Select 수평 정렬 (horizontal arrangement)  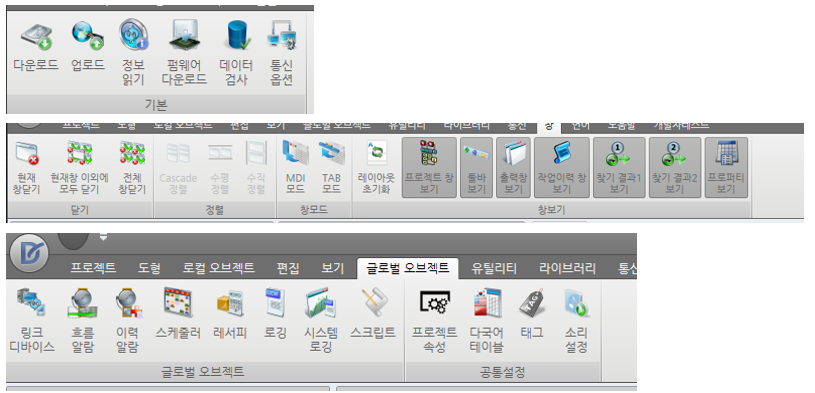click(220, 168)
